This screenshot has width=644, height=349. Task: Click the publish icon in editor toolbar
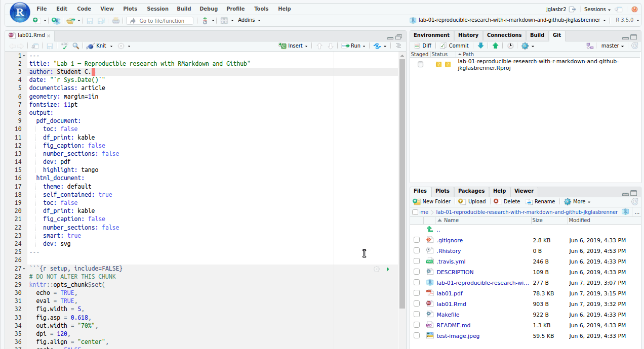point(377,46)
